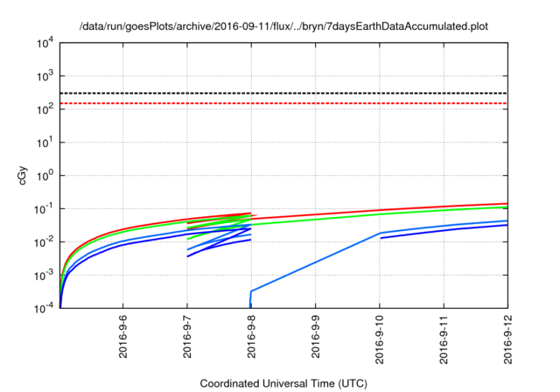This screenshot has width=560, height=392.
Task: Click the 2016-9-6 date tick label
Action: [x=122, y=336]
